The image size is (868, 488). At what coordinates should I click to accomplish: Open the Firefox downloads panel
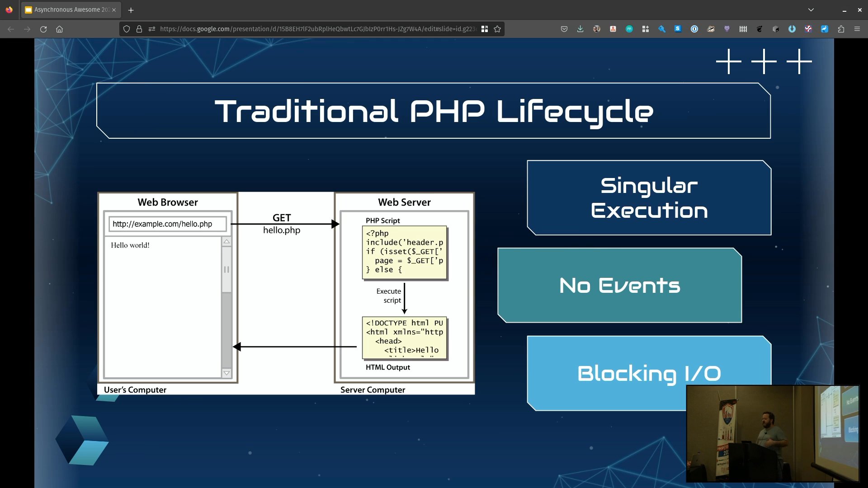click(580, 29)
